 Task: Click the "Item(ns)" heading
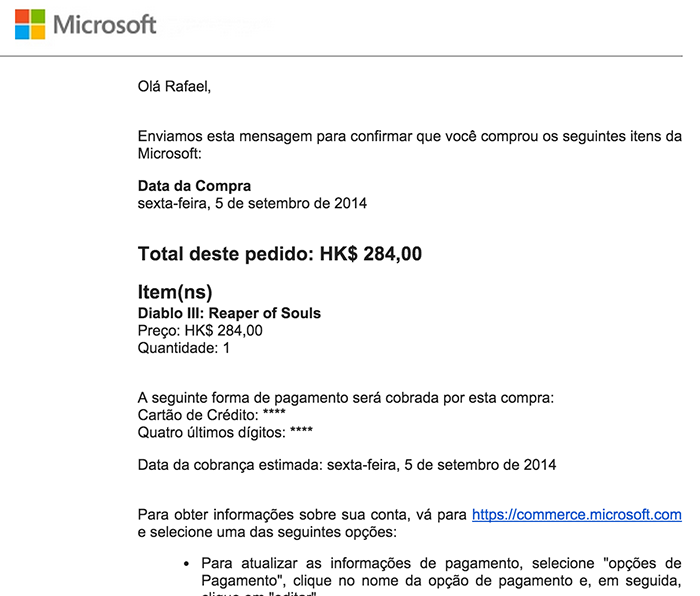point(175,293)
